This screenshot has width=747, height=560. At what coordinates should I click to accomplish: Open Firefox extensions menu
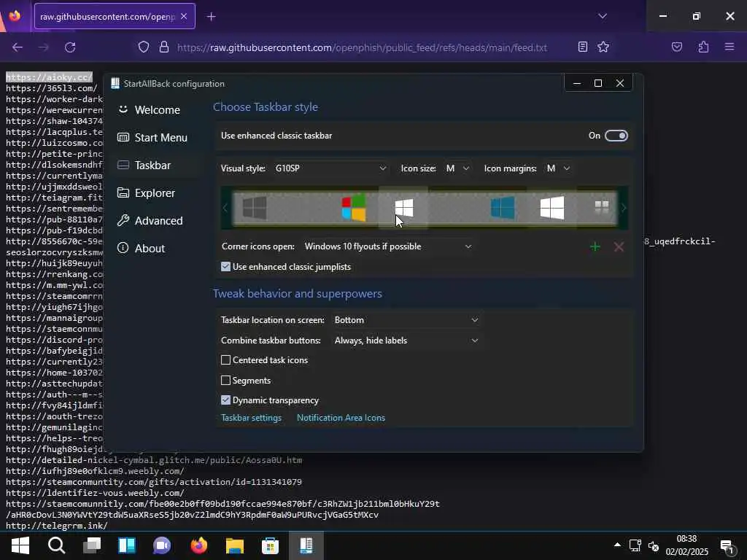703,47
